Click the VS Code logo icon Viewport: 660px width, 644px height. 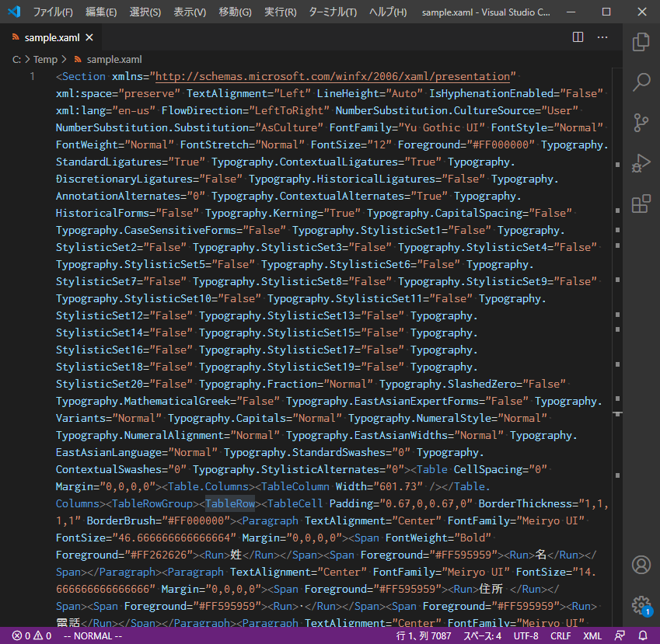click(x=14, y=12)
